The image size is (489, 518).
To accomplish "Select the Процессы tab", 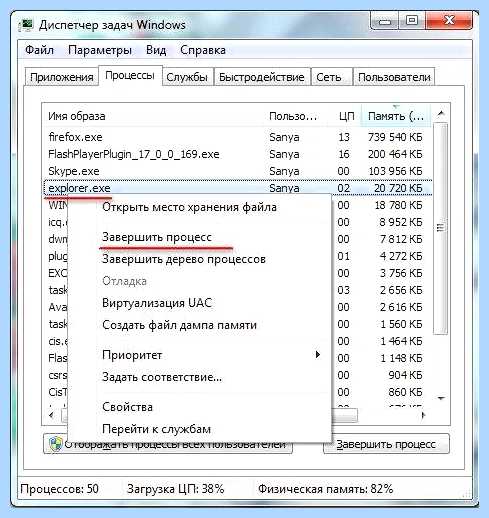I will [x=130, y=76].
